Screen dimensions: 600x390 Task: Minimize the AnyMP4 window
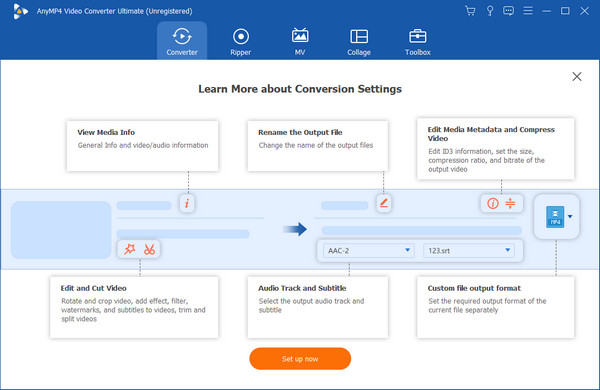[546, 11]
